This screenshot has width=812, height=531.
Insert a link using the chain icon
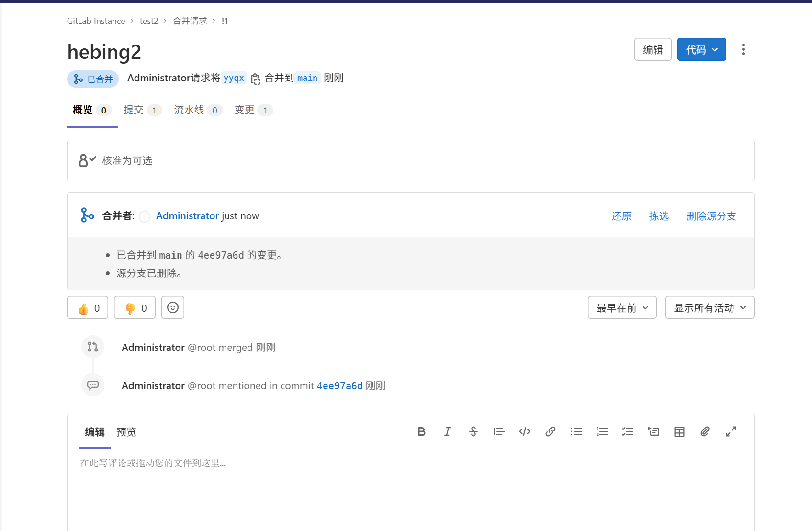tap(551, 432)
